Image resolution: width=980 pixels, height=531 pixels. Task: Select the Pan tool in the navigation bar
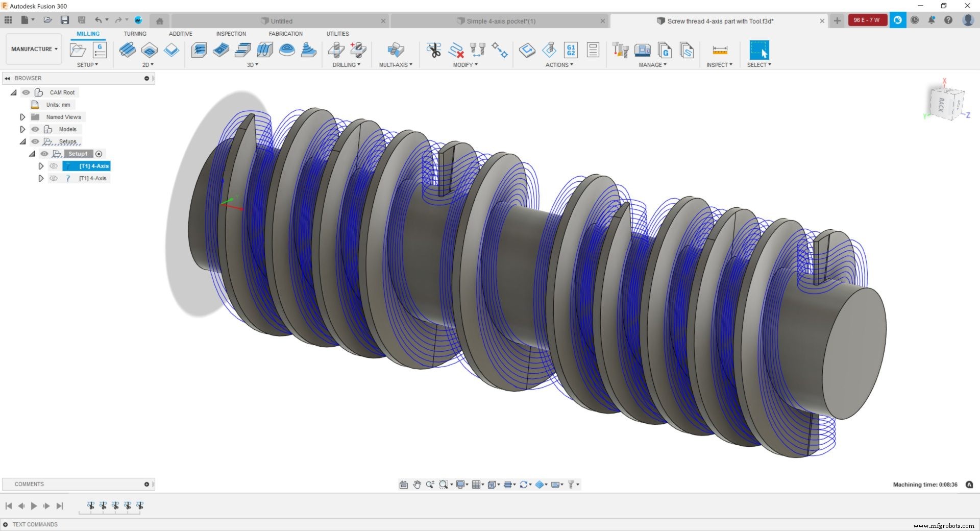pos(417,484)
